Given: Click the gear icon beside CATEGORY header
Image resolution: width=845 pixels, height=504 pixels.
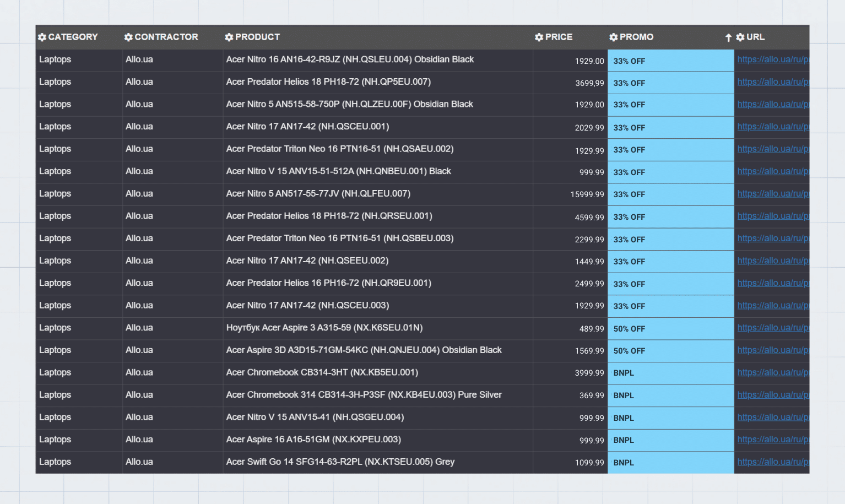Looking at the screenshot, I should (x=42, y=37).
